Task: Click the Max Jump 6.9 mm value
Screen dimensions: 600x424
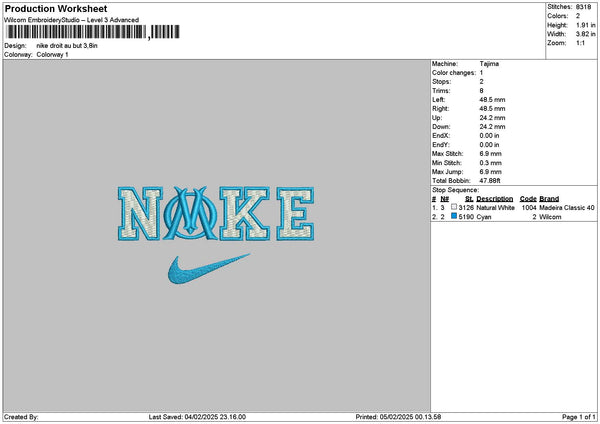Action: [x=491, y=172]
